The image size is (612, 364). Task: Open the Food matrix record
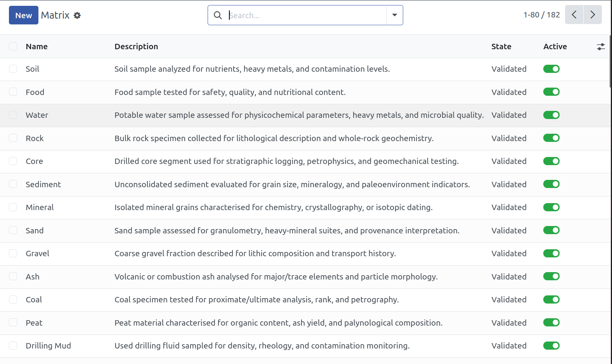35,92
